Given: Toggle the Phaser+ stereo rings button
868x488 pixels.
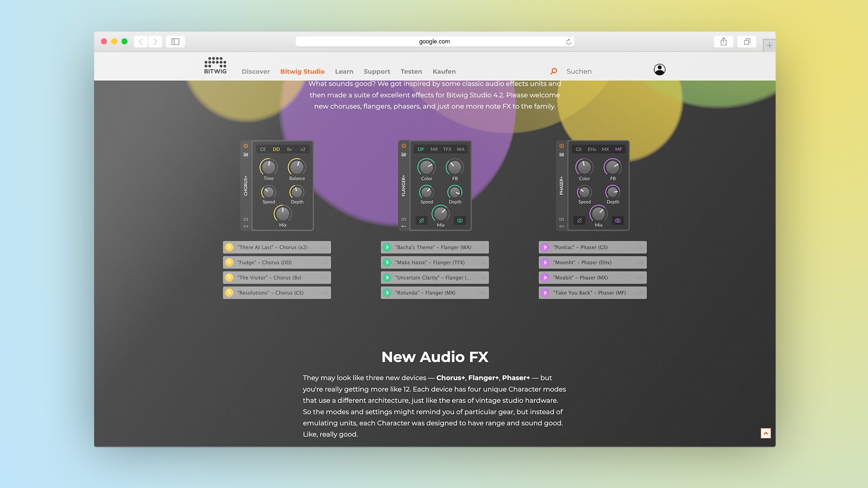Looking at the screenshot, I should click(618, 221).
